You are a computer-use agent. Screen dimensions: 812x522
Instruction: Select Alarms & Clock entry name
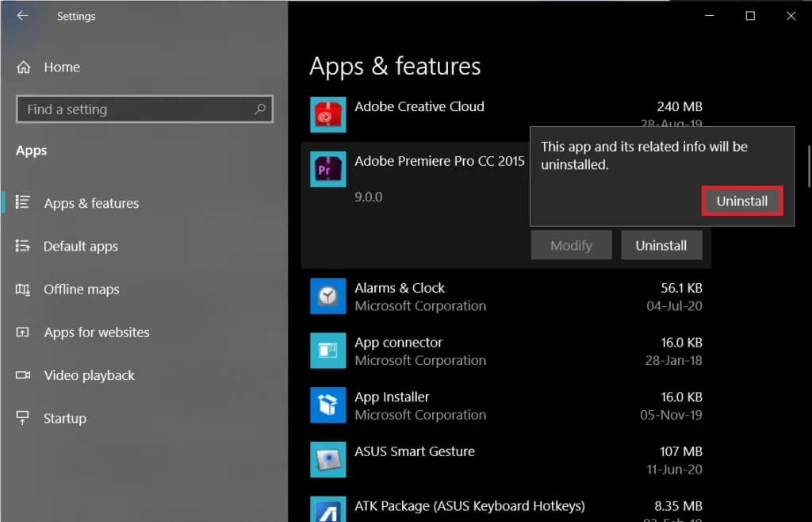click(x=400, y=287)
